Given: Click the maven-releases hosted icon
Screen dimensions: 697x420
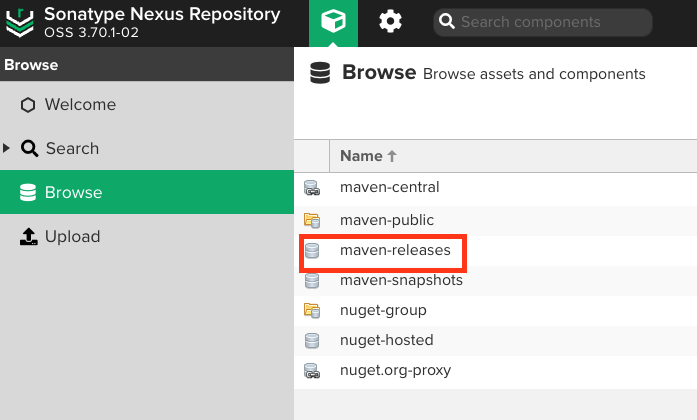Looking at the screenshot, I should pos(312,251).
